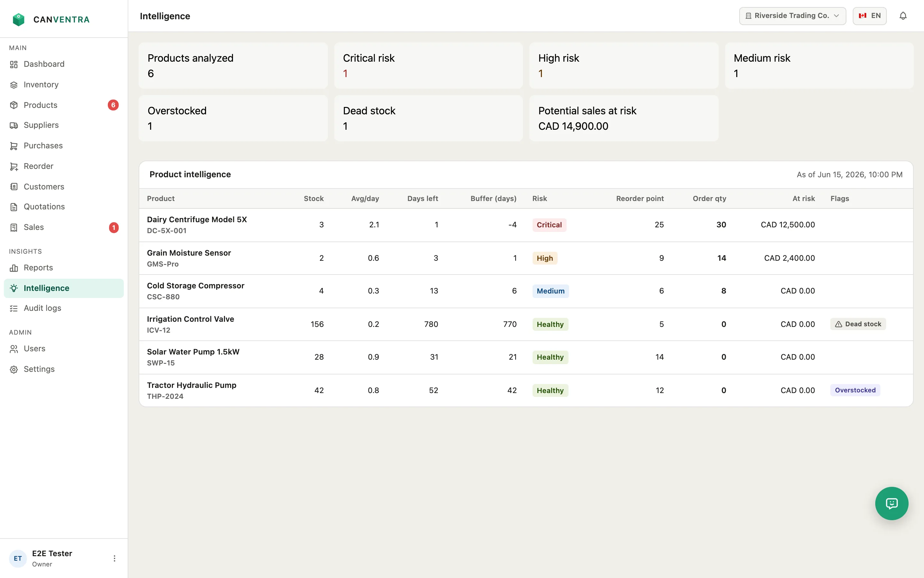Click the Products box icon
Screen dimensions: 924x578
tap(14, 105)
